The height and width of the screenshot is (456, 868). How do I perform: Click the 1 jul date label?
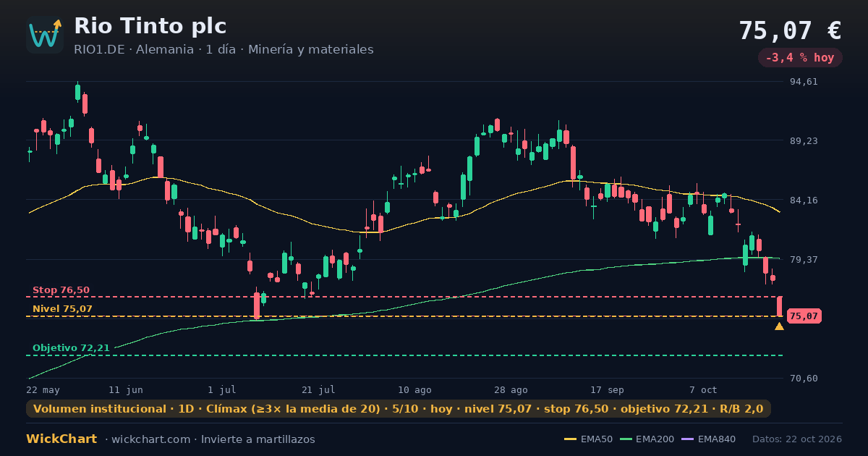point(222,390)
